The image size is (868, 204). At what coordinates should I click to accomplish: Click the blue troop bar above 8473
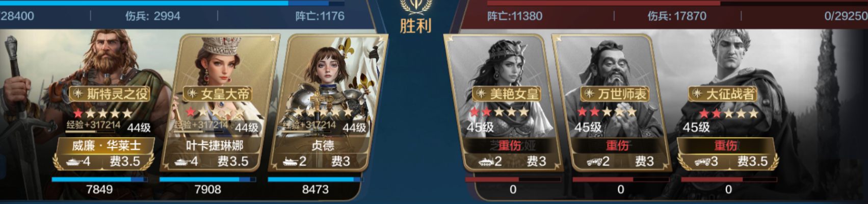coord(315,180)
